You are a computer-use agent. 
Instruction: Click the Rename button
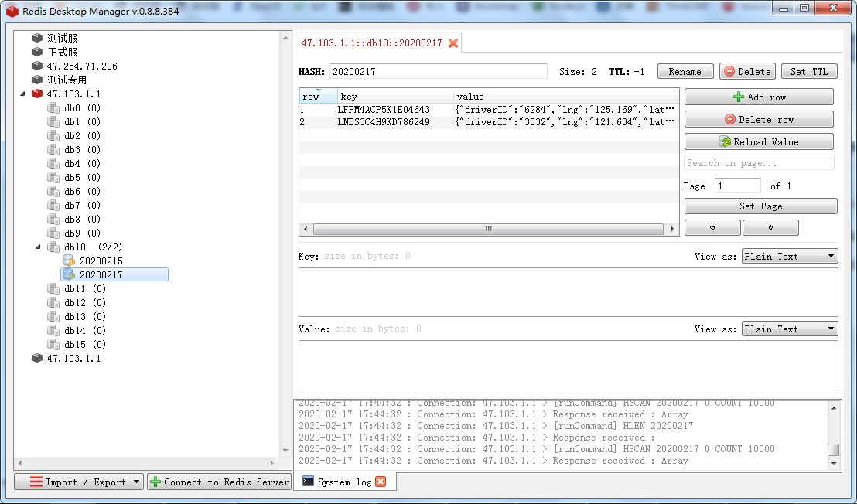pyautogui.click(x=685, y=72)
